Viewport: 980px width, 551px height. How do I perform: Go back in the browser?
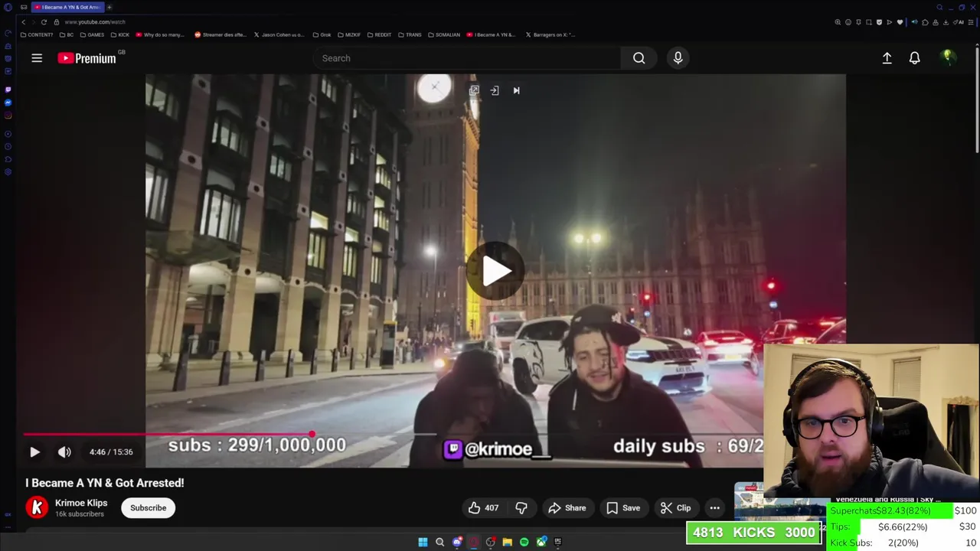23,21
